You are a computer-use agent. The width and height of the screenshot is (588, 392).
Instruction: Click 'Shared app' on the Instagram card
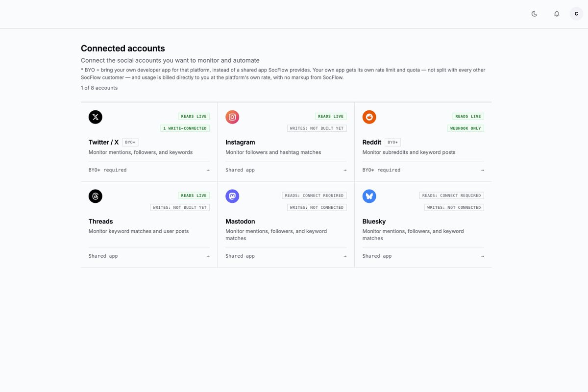pos(240,170)
